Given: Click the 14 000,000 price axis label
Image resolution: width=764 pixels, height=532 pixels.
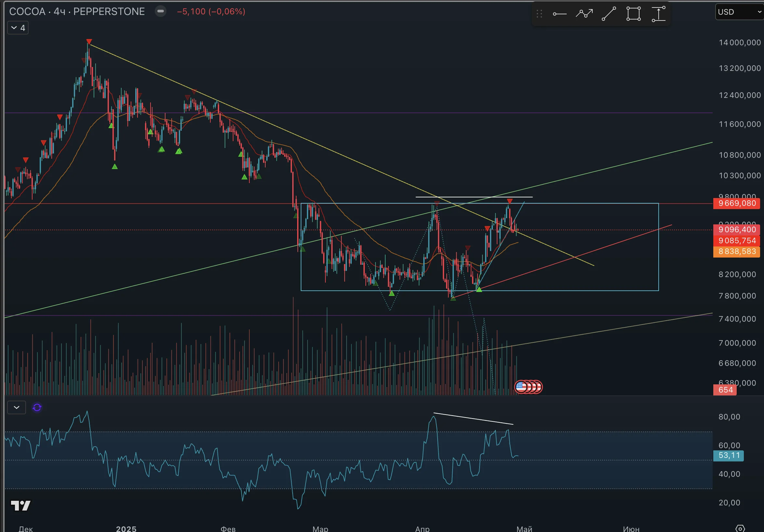Looking at the screenshot, I should (x=739, y=42).
